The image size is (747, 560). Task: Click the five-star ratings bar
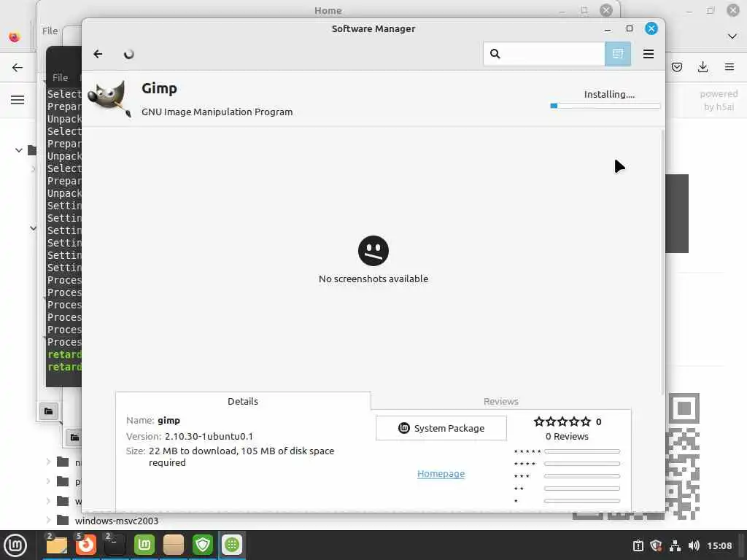581,451
